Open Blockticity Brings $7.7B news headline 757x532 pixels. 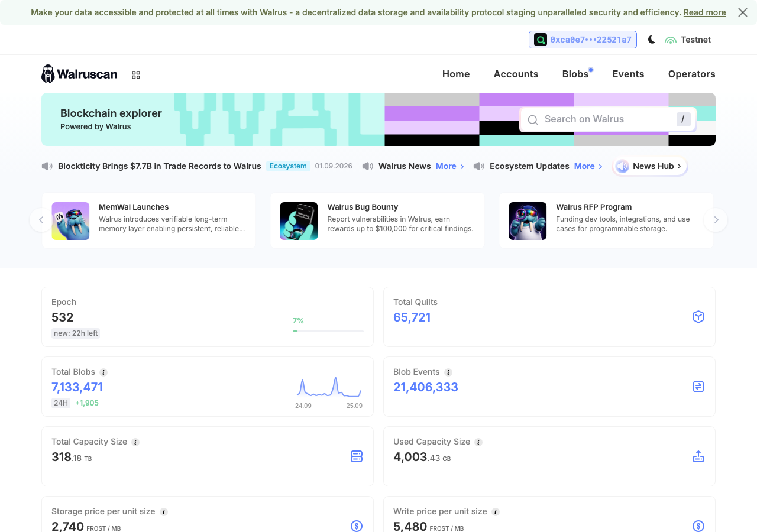click(159, 166)
